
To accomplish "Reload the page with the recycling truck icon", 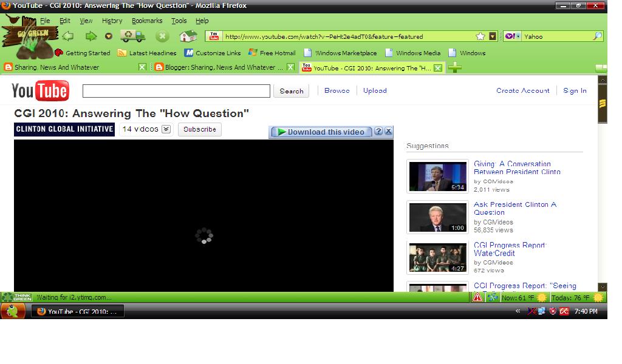I will pos(133,36).
